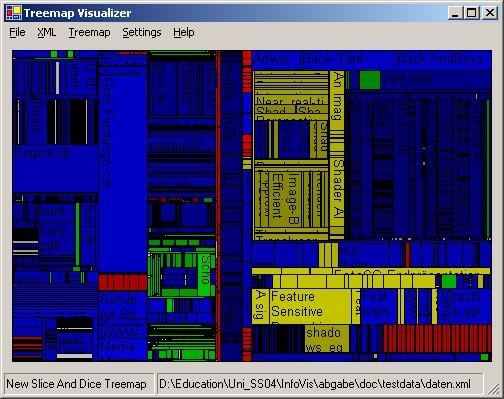504x399 pixels.
Task: Open the Settings menu
Action: [142, 32]
